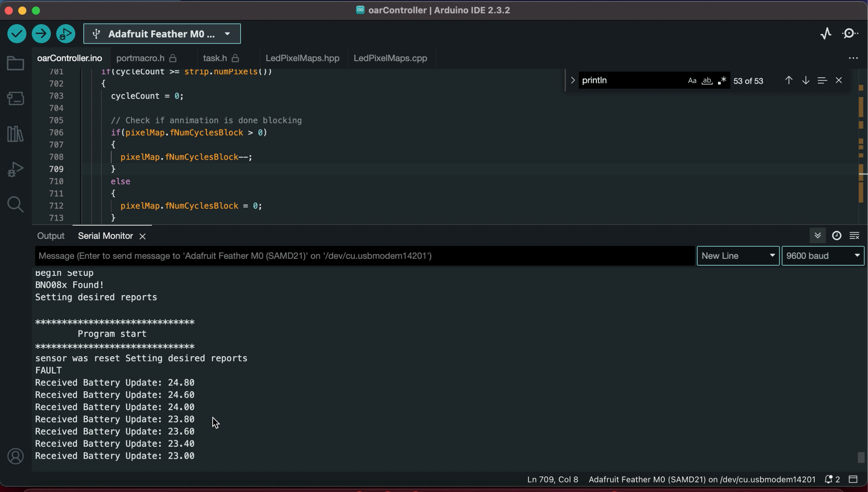
Task: Click 'Received Battery Update: 24.80' output line
Action: (x=115, y=383)
